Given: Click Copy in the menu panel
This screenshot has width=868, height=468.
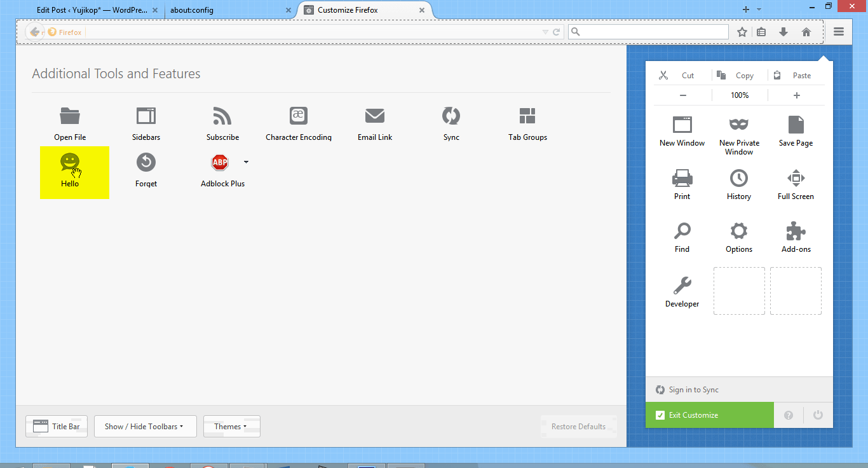Looking at the screenshot, I should [739, 75].
